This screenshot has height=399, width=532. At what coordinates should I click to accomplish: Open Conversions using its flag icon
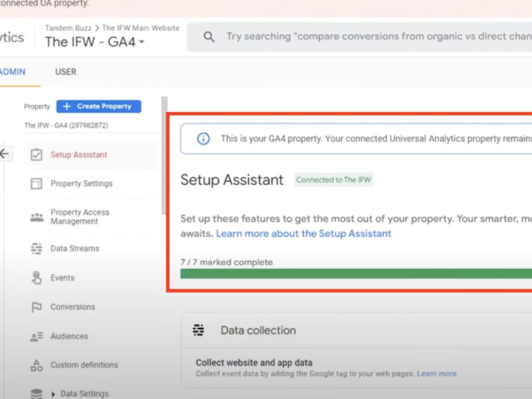coord(36,307)
